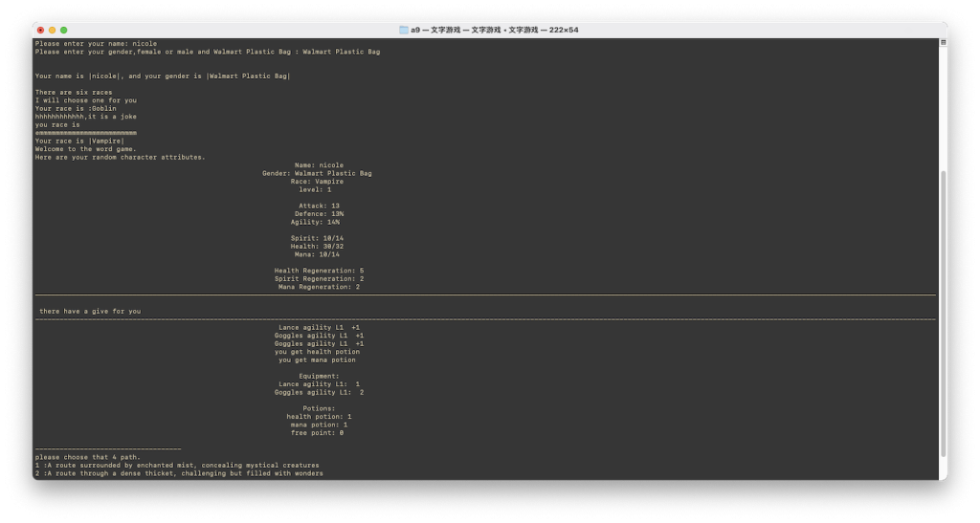This screenshot has height=523, width=980.
Task: Click the 'Attack: 13' stat line
Action: pos(318,206)
